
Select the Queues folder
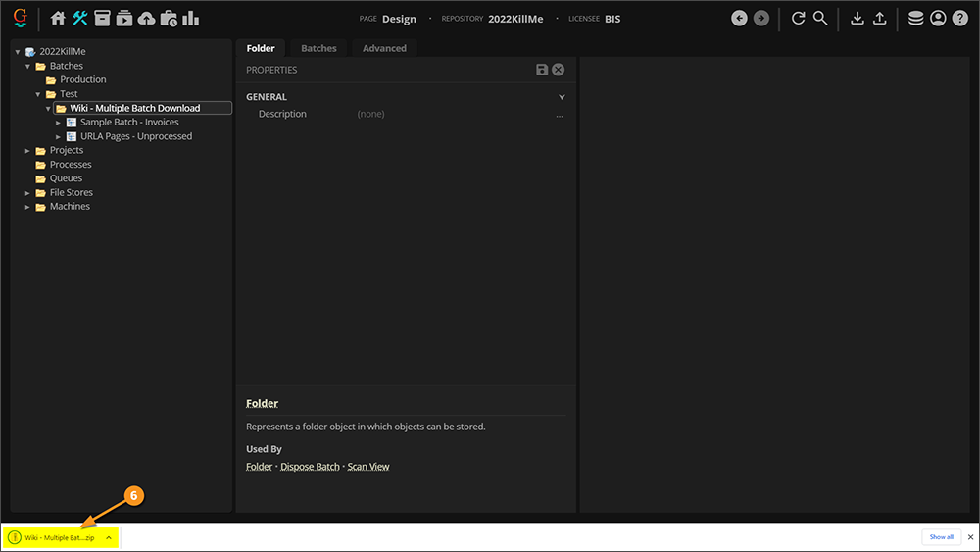pos(66,178)
